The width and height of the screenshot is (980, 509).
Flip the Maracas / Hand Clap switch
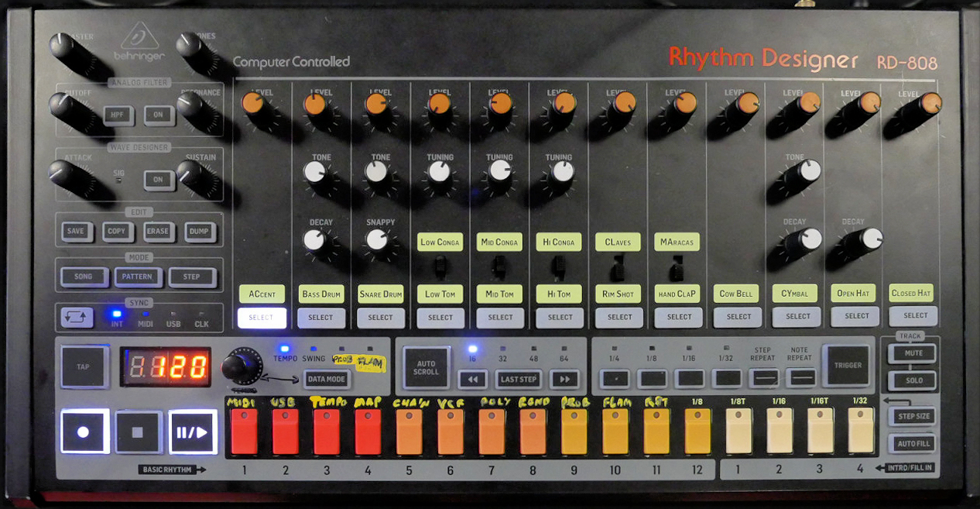[678, 270]
